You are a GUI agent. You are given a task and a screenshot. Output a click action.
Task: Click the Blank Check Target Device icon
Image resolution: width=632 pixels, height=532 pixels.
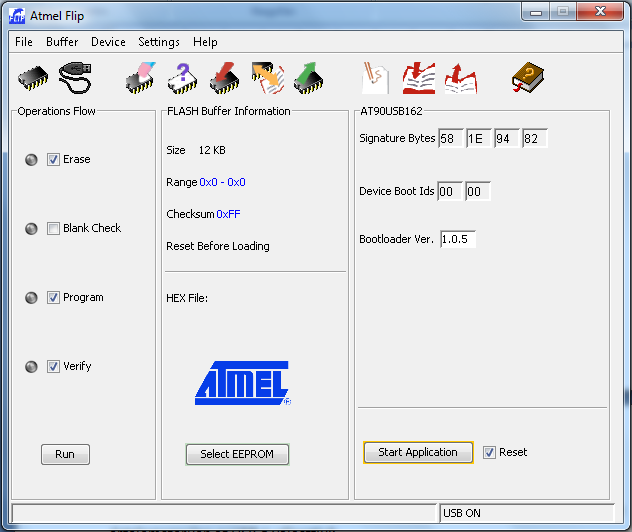click(183, 78)
